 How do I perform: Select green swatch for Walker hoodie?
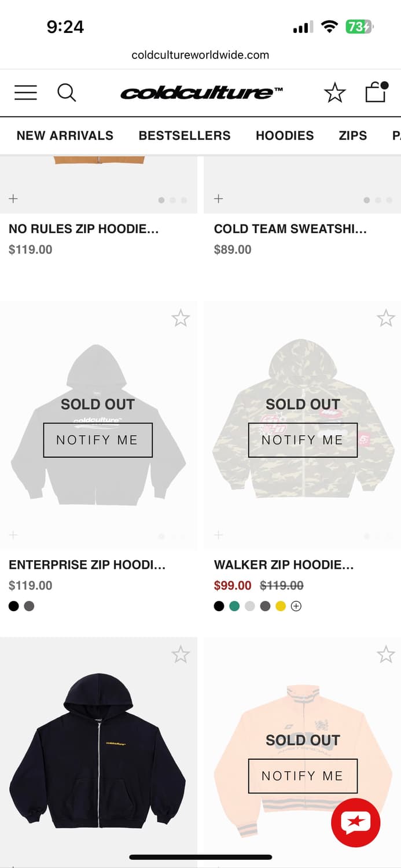(x=234, y=606)
